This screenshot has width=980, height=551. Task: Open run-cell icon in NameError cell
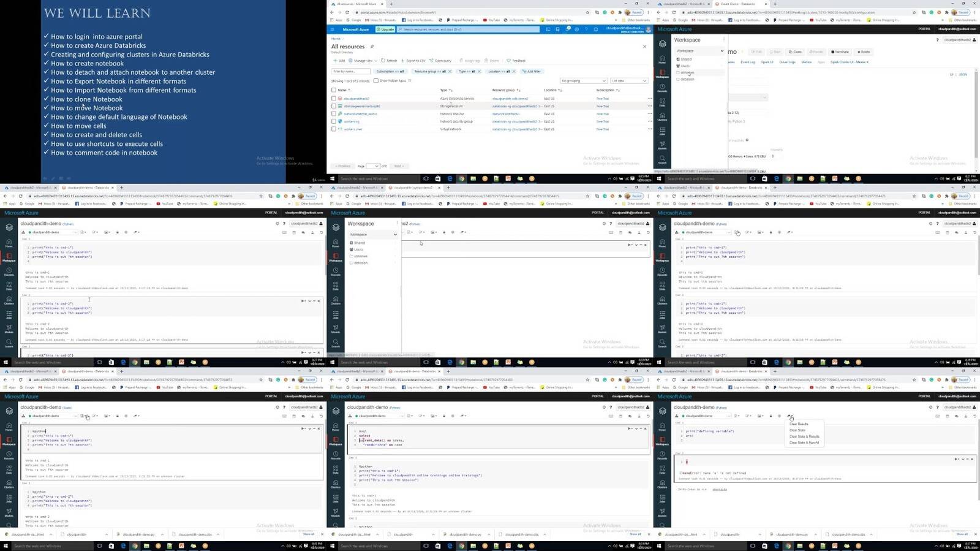pos(956,459)
